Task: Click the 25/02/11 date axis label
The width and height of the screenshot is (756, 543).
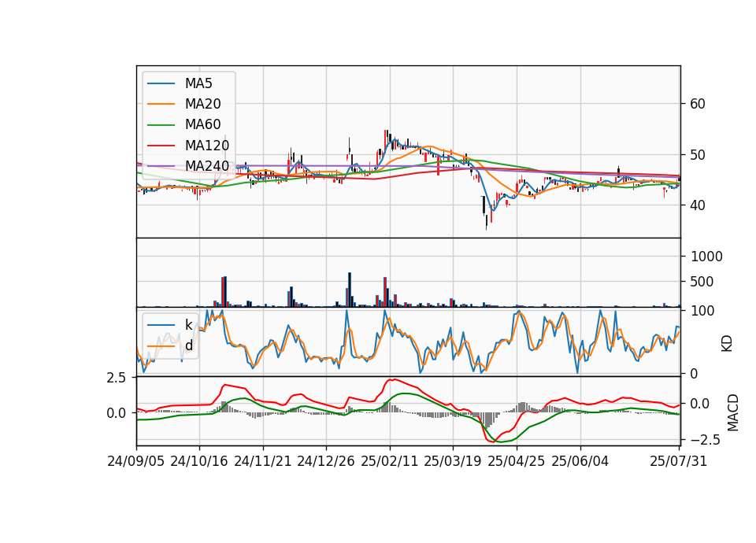Action: tap(390, 461)
